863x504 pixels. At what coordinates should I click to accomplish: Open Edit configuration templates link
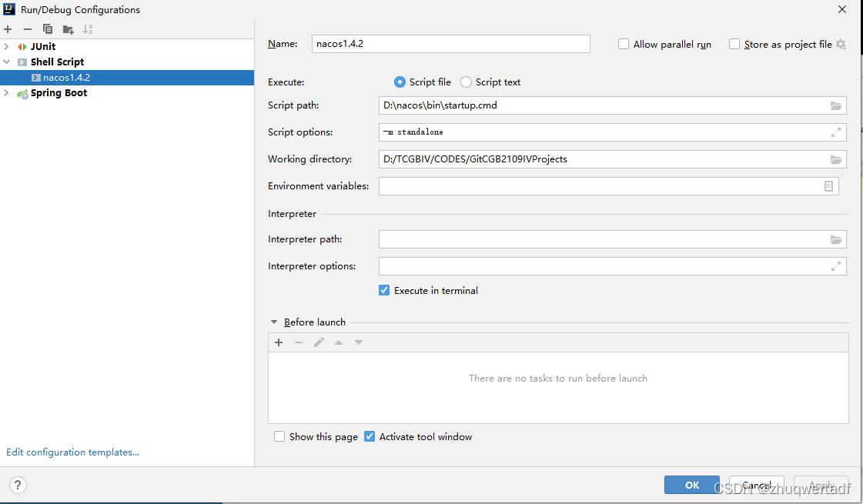tap(72, 452)
